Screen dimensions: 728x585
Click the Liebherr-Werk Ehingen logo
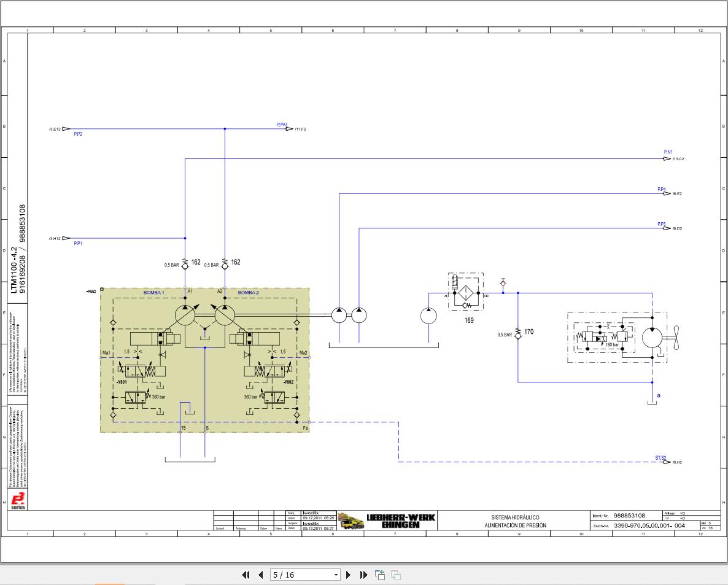(387, 521)
